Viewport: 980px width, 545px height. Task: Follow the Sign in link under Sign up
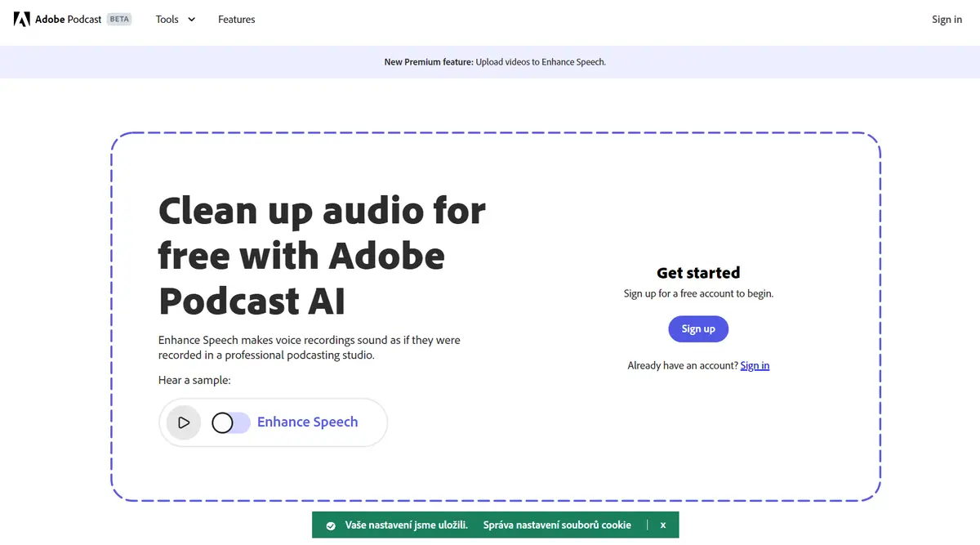(x=755, y=365)
